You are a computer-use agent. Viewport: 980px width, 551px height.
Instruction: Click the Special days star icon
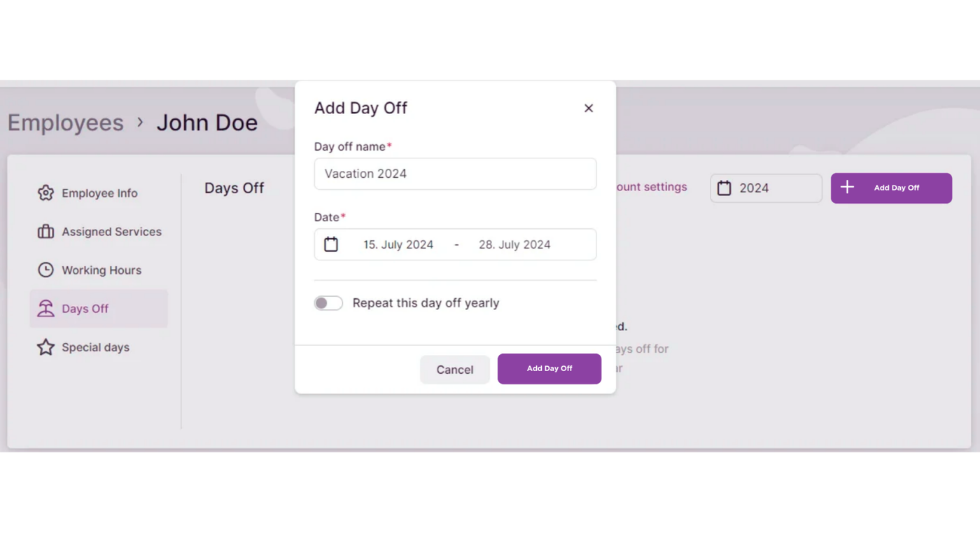pos(45,347)
